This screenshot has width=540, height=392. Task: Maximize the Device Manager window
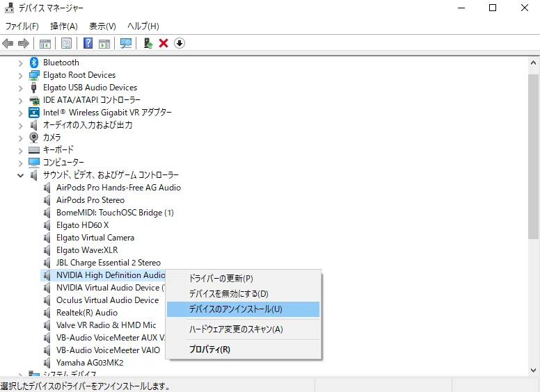tap(493, 8)
